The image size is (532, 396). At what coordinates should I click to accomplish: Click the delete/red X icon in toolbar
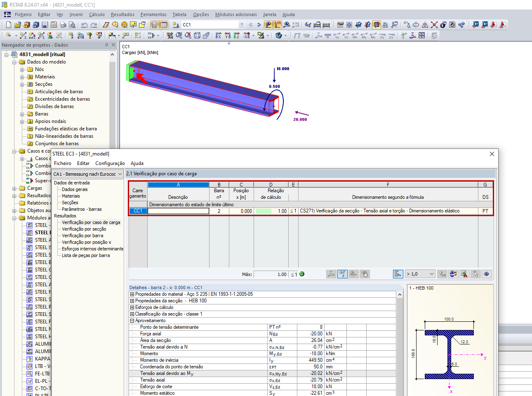(434, 25)
